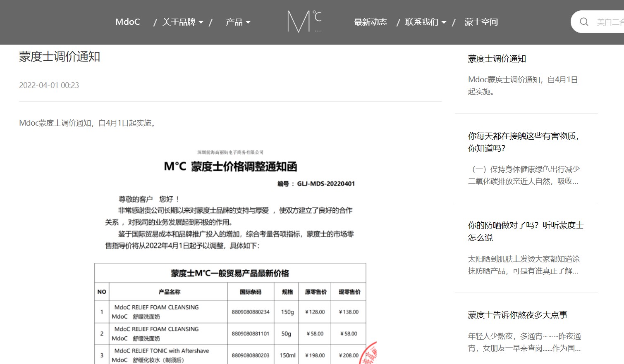Click table title 蒙度士M°C一般贸易产品最新价格
This screenshot has height=364, width=624.
coord(230,273)
